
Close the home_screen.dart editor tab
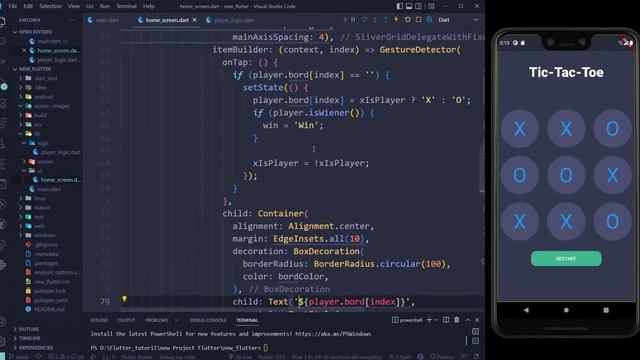(x=194, y=20)
